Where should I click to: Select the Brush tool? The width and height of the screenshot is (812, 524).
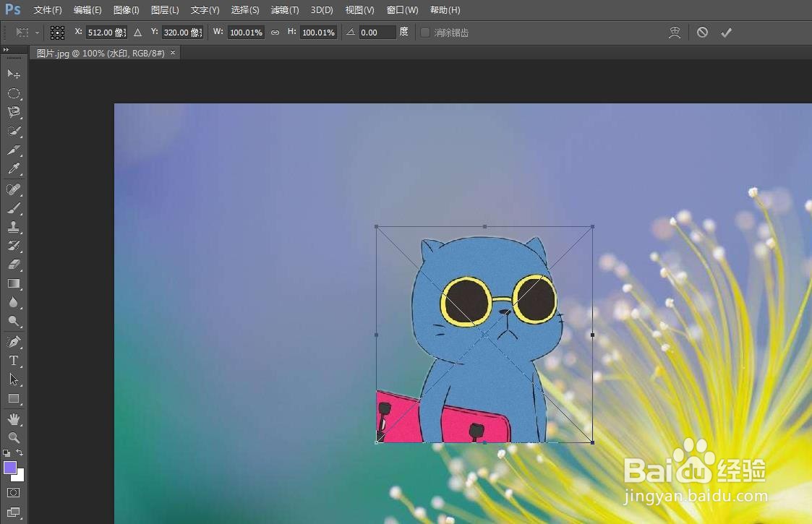tap(14, 208)
